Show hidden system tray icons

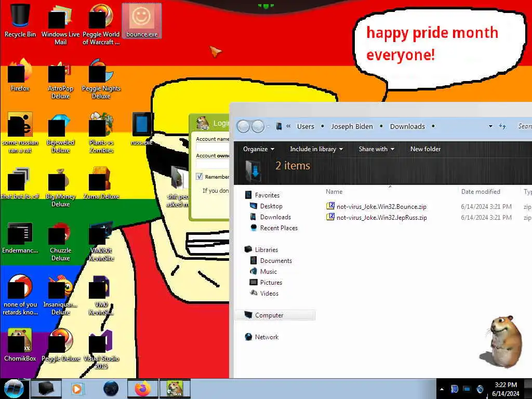tap(442, 389)
